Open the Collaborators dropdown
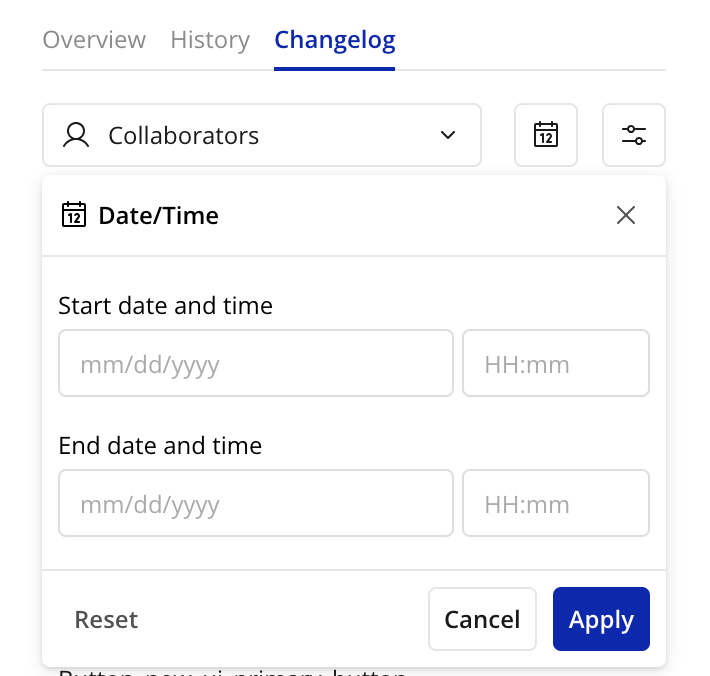Image resolution: width=710 pixels, height=676 pixels. pyautogui.click(x=262, y=135)
